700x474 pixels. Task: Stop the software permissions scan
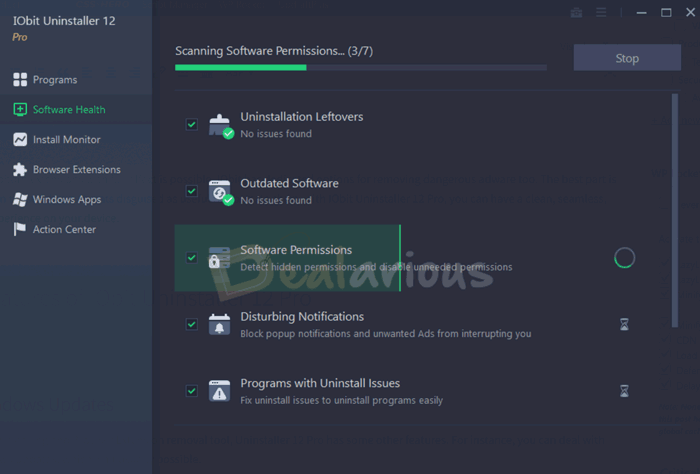point(627,58)
